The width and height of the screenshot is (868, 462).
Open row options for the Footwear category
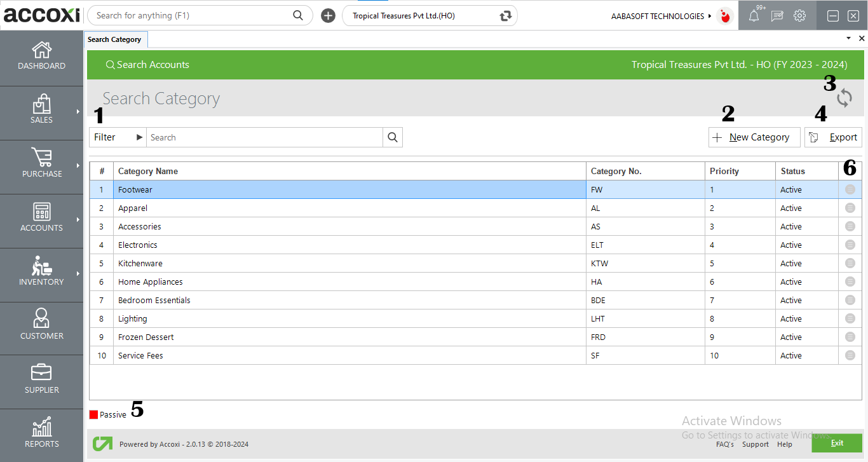(850, 189)
